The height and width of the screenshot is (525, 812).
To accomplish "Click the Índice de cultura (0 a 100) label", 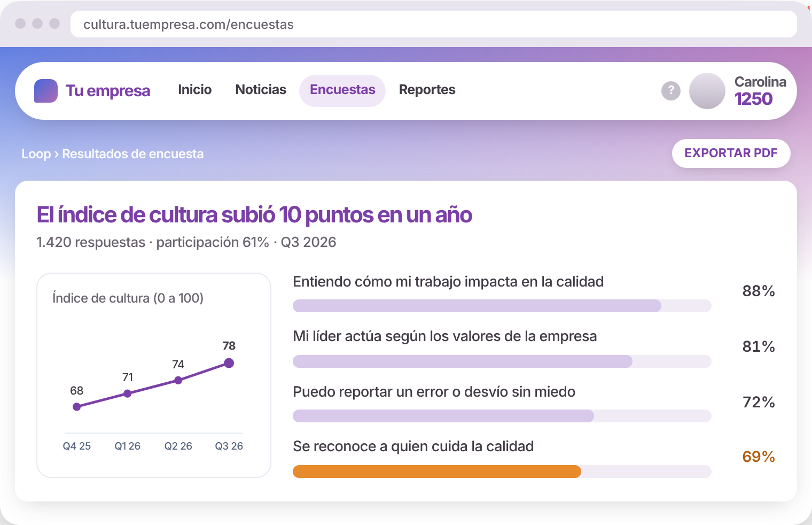I will click(128, 298).
